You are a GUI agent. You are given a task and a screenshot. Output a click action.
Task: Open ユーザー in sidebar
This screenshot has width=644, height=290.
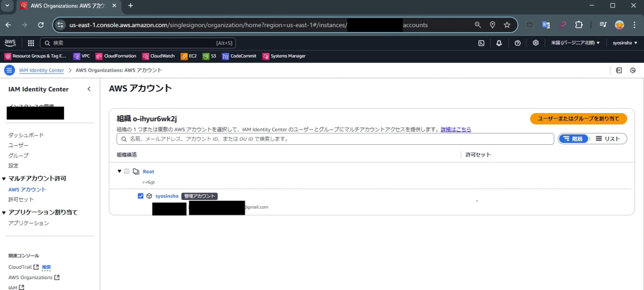(18, 145)
